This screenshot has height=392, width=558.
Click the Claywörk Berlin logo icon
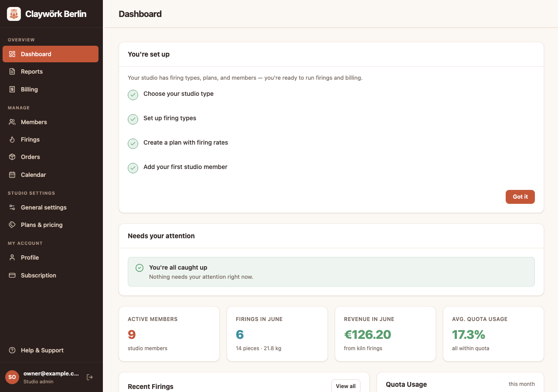click(x=14, y=14)
